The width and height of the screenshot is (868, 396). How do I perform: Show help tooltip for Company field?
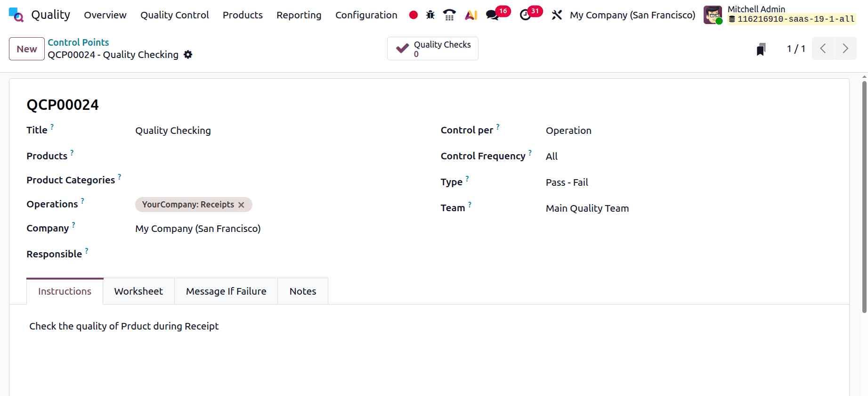[x=73, y=224]
